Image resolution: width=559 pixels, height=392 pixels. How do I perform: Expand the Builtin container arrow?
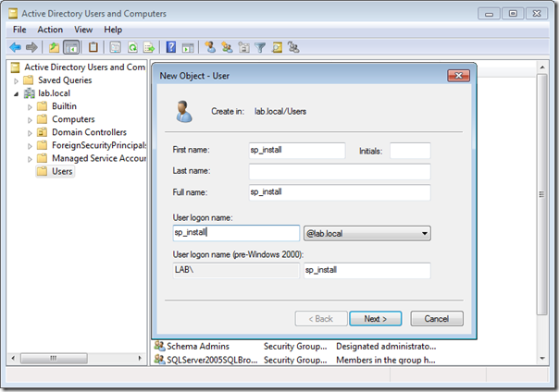tap(30, 107)
